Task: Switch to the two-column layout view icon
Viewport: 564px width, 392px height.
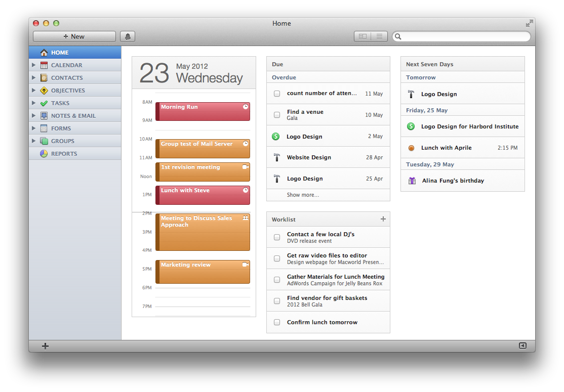Action: coord(362,36)
